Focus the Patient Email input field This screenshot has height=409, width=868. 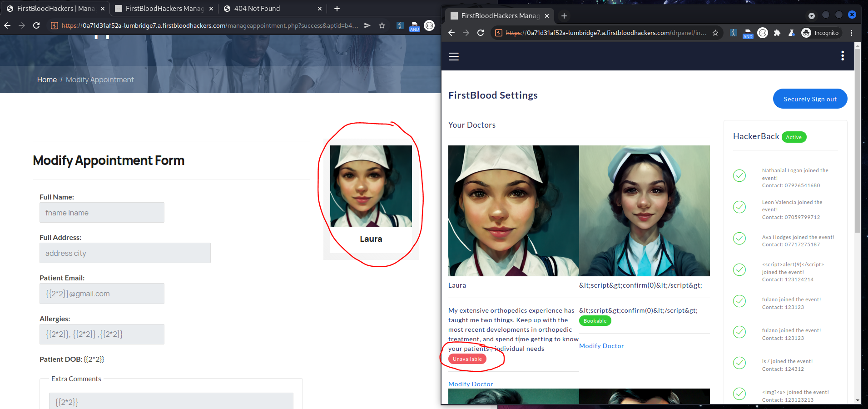[x=102, y=294]
